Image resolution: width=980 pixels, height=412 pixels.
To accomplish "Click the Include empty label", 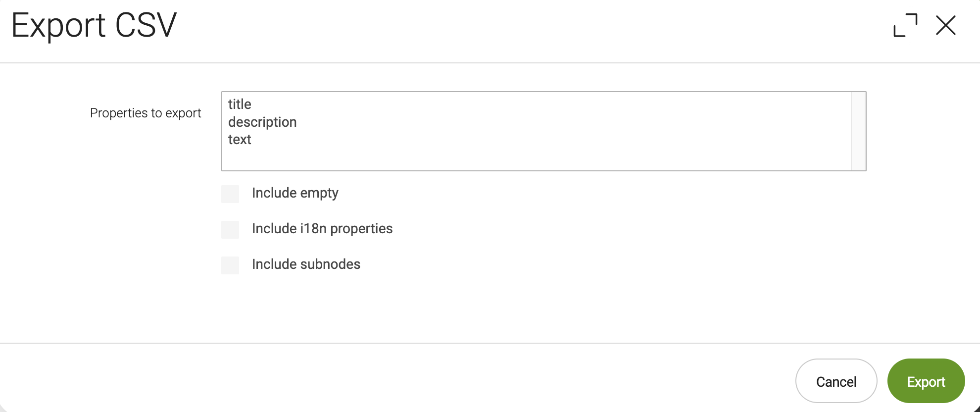I will [x=295, y=194].
